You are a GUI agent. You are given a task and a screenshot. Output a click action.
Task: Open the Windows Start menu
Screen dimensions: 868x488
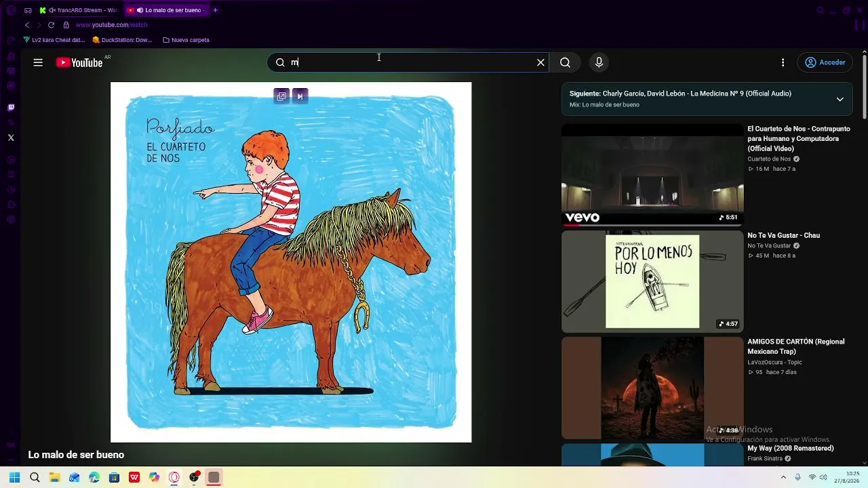point(14,477)
